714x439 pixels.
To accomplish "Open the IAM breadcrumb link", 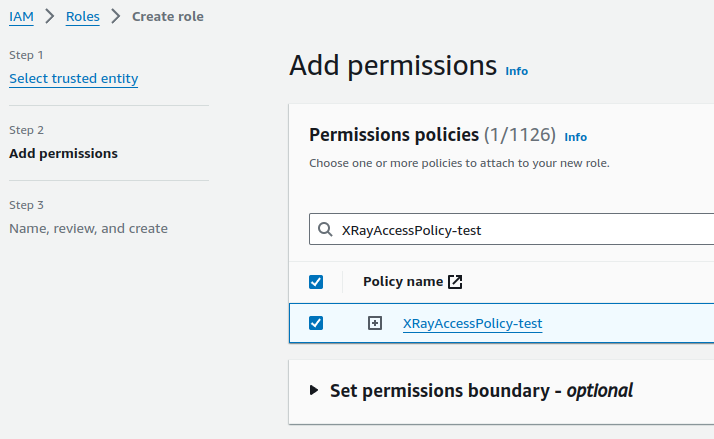I will point(21,16).
